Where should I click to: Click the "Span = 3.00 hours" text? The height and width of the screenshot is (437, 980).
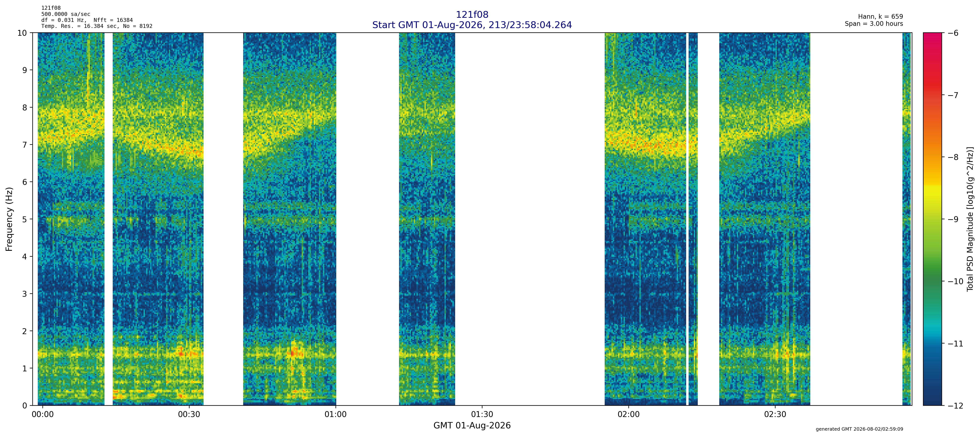874,24
